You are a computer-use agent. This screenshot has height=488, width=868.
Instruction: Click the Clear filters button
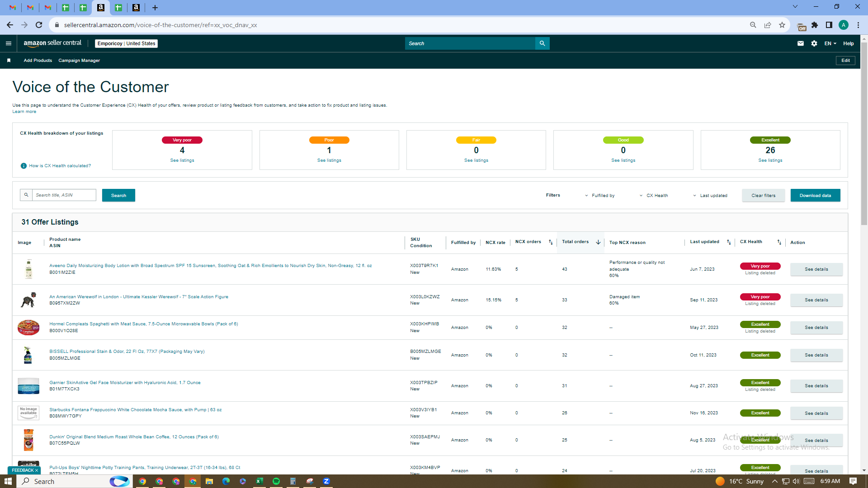764,195
